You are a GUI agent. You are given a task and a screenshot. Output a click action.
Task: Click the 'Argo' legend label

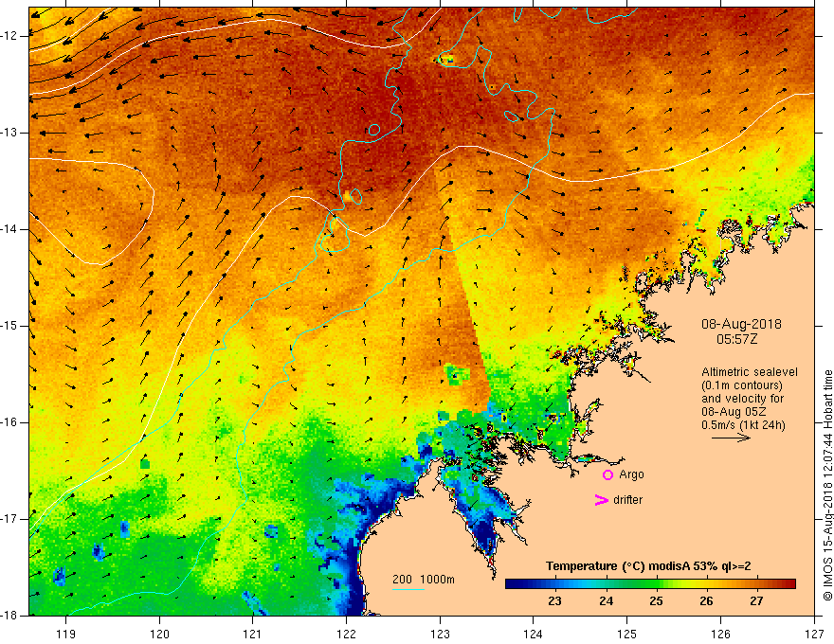click(631, 474)
